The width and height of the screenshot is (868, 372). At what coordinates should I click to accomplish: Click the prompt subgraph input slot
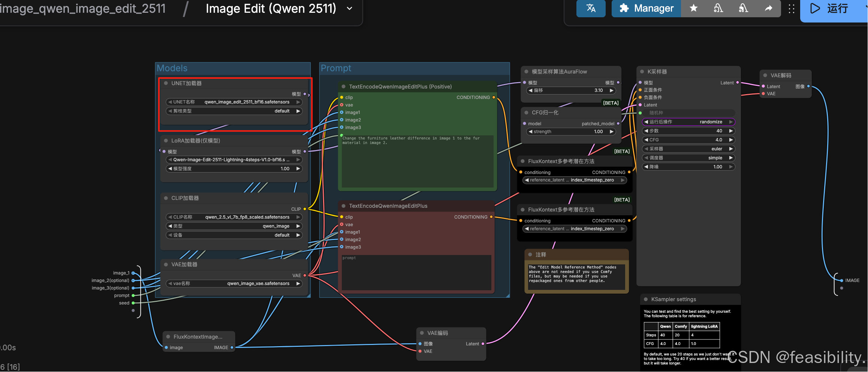[133, 295]
